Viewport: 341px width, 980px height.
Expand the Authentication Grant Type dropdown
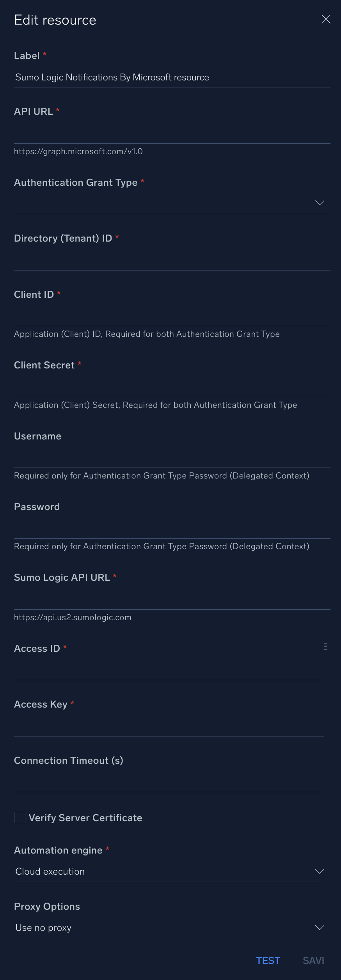click(320, 203)
